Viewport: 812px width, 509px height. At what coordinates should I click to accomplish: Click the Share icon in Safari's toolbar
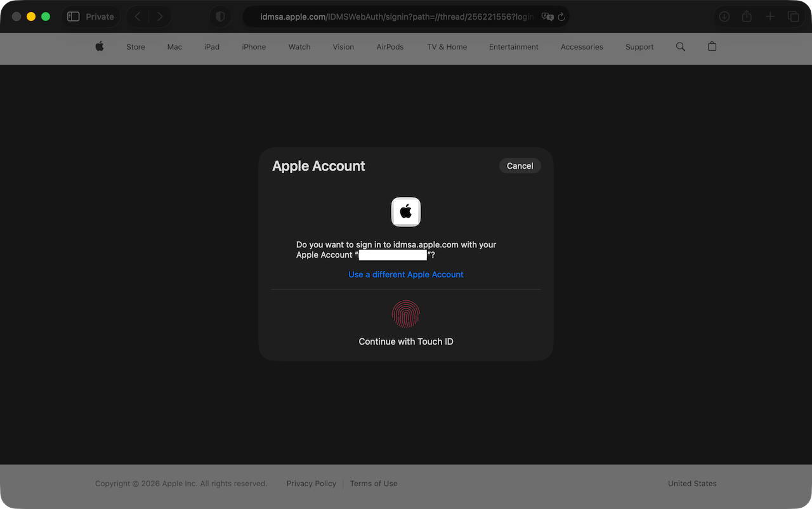(x=747, y=16)
